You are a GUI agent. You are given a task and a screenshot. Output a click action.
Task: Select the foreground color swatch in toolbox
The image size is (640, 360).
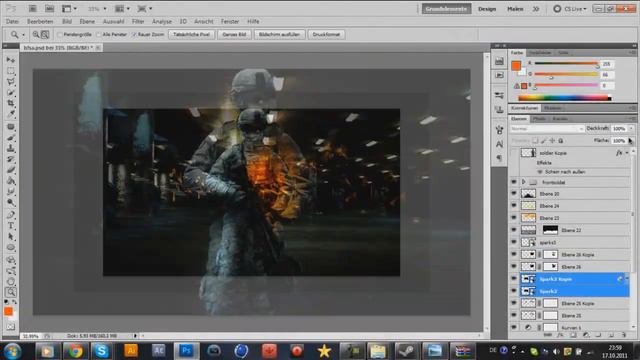point(8,311)
